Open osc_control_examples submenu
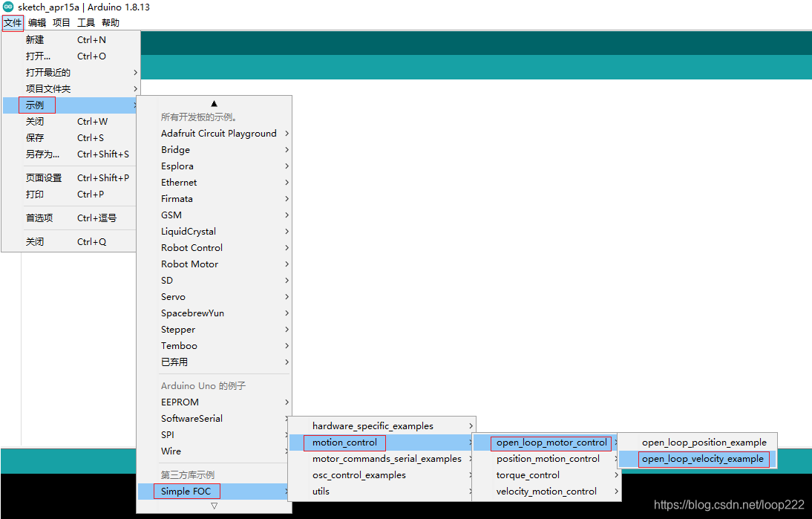 (x=382, y=475)
